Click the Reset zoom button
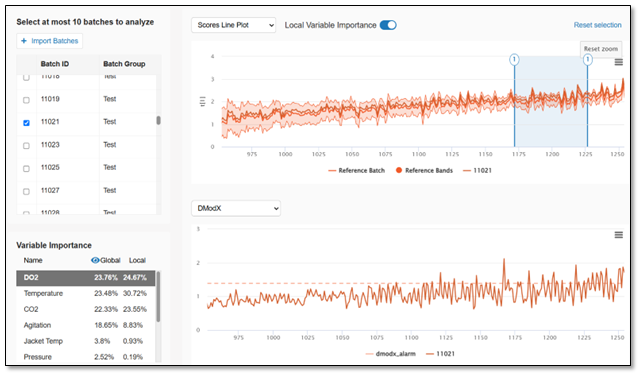Screen dimensions: 640x374 [x=601, y=49]
